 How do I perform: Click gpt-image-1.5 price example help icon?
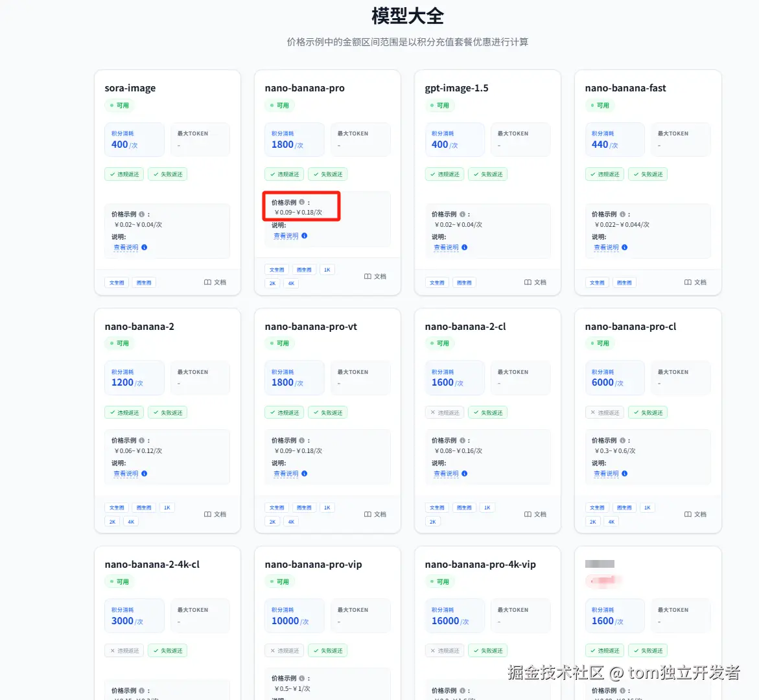(462, 214)
